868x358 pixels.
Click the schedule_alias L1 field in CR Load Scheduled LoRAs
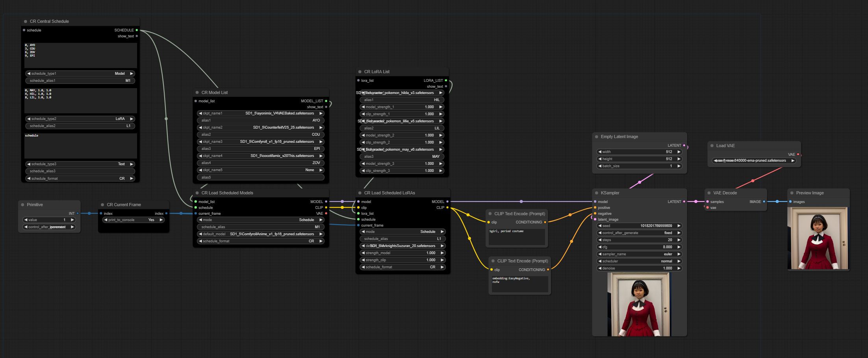pyautogui.click(x=402, y=239)
